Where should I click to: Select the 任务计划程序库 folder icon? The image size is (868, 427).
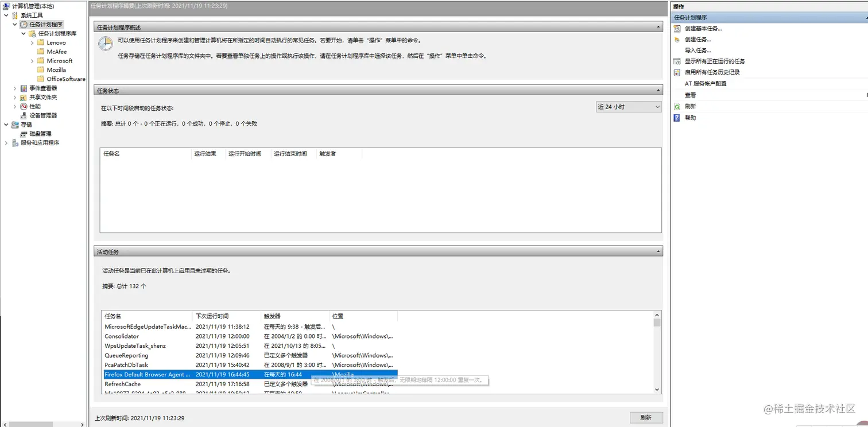[33, 33]
